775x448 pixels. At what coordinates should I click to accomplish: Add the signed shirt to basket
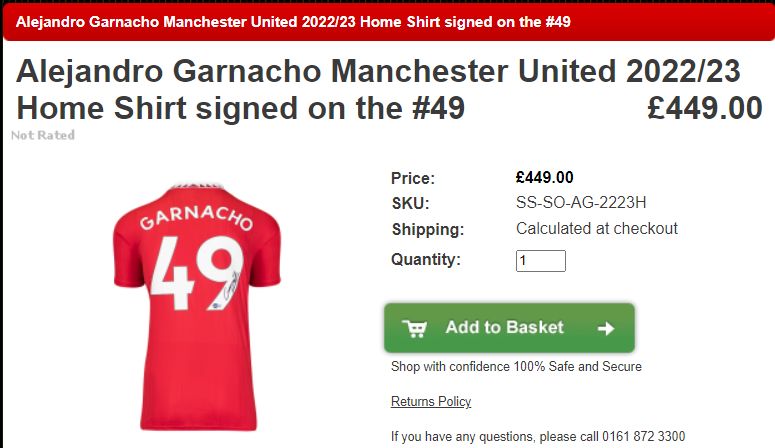tap(509, 328)
